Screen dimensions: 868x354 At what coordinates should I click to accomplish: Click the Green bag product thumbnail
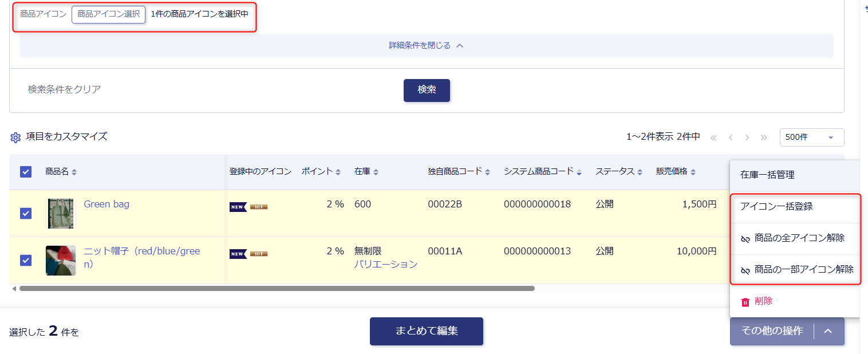61,213
